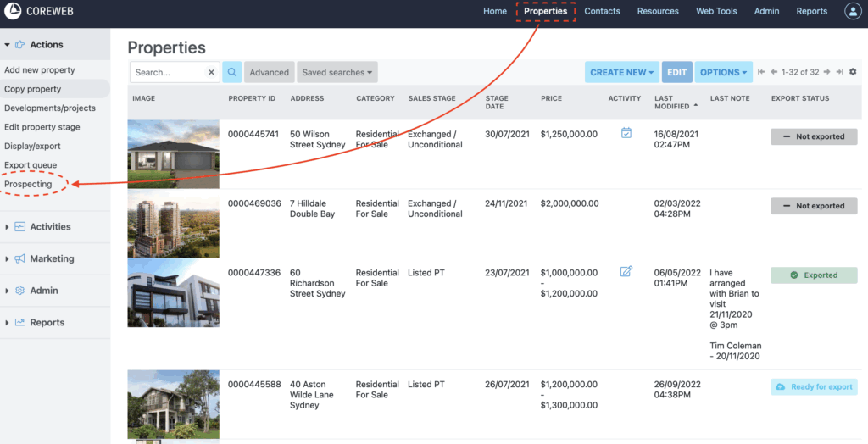868x444 pixels.
Task: Expand the Marketing sidebar section
Action: (52, 259)
